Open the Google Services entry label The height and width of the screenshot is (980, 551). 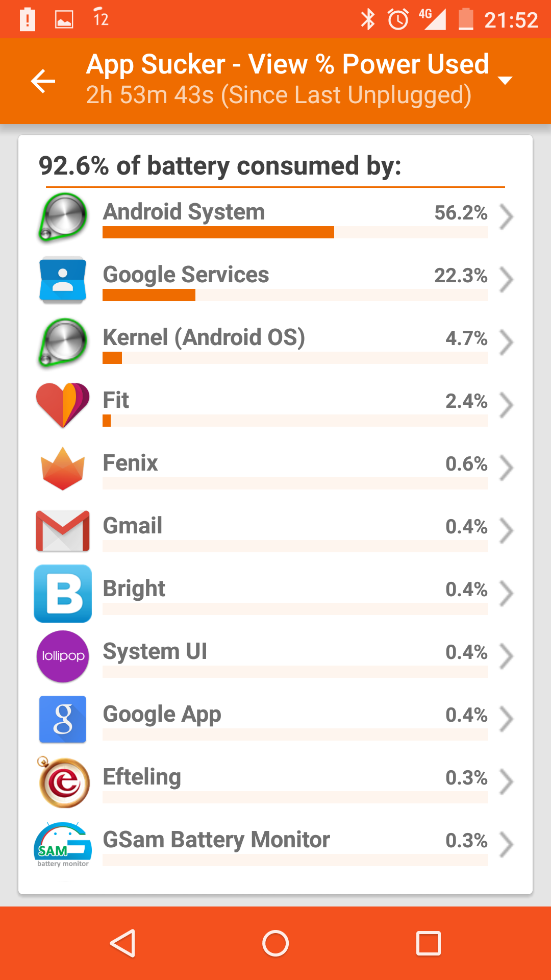(x=186, y=275)
